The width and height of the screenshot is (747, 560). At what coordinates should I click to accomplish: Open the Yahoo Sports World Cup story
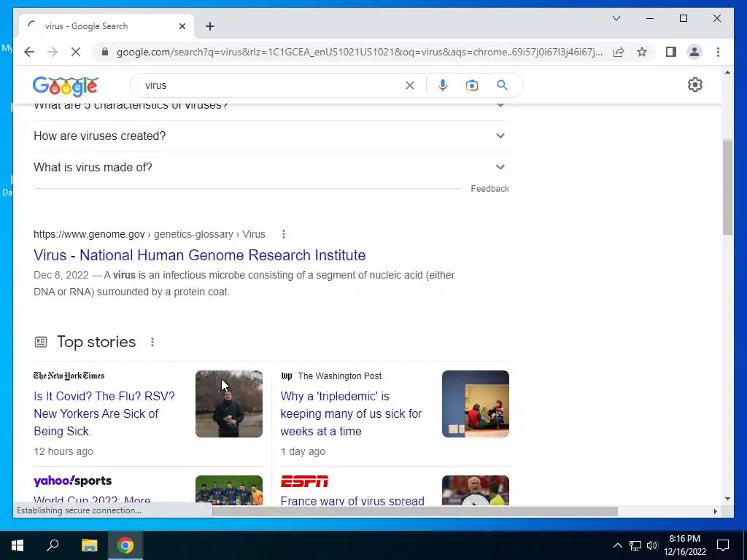(x=93, y=500)
